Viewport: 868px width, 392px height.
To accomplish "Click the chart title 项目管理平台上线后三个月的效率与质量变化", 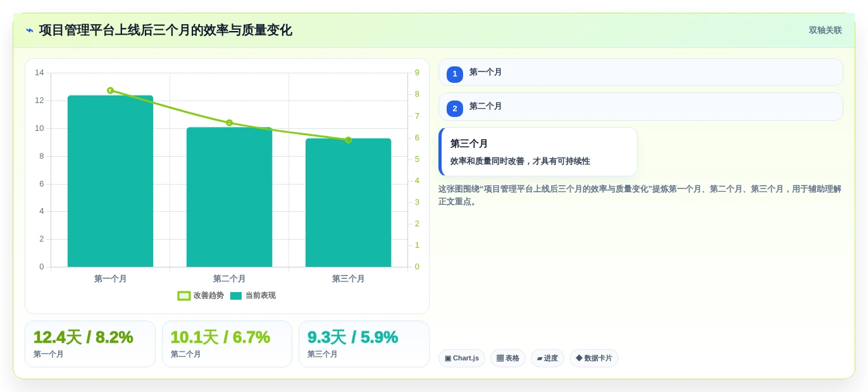I will click(x=166, y=30).
